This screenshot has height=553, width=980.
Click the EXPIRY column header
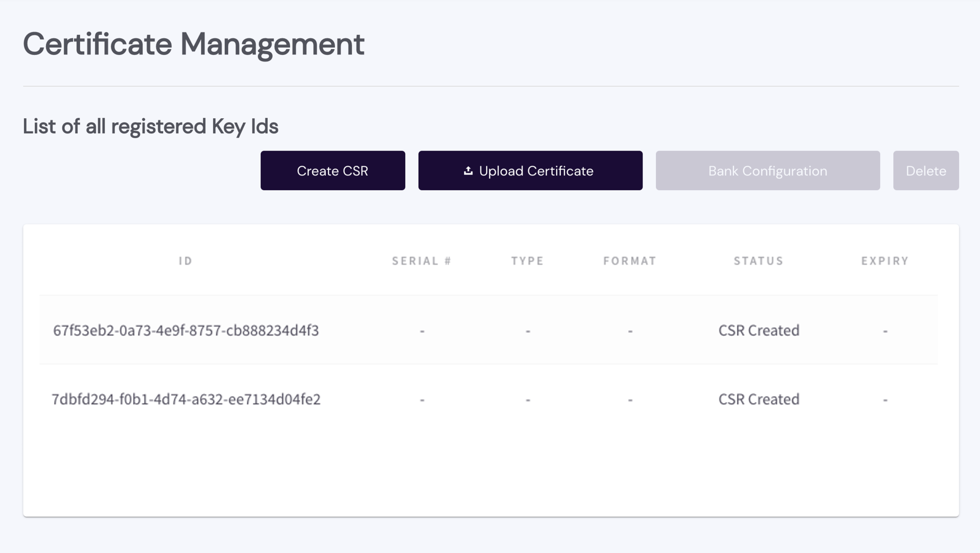tap(885, 261)
